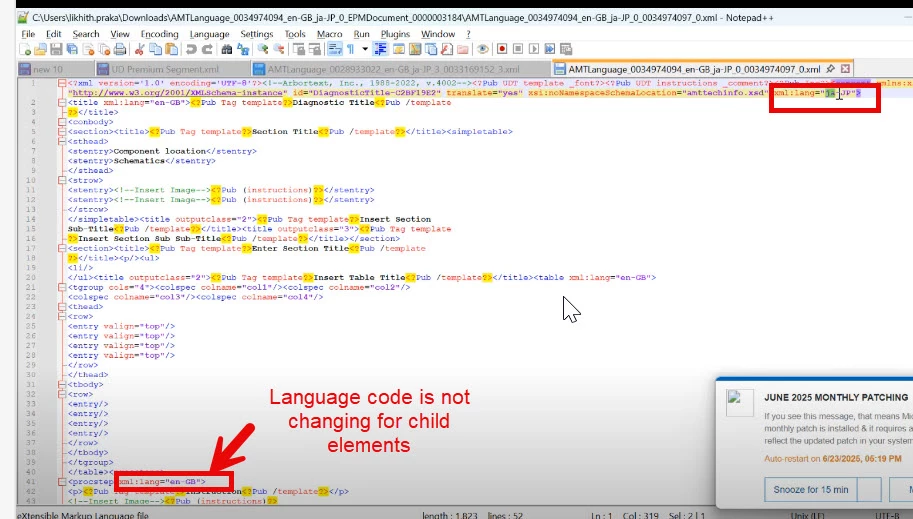Click the Redo arrow icon
Screen dimensions: 913x519
pyautogui.click(x=208, y=49)
